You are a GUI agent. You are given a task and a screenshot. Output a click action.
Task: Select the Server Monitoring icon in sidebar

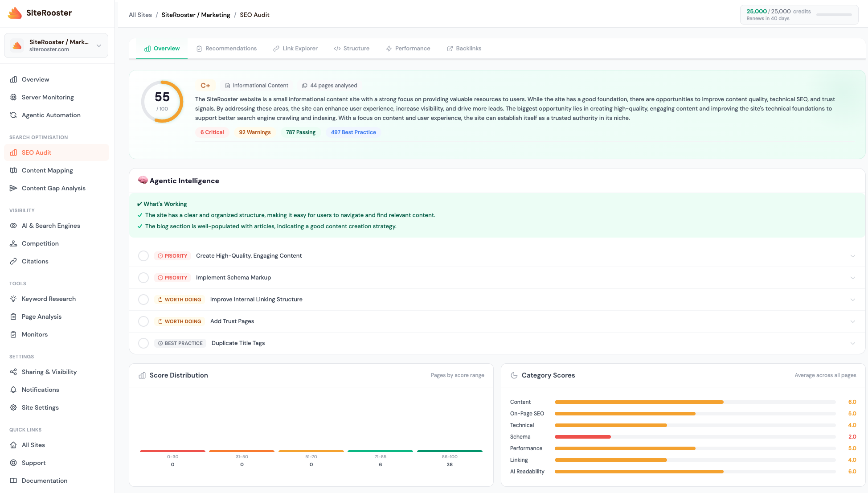tap(14, 97)
